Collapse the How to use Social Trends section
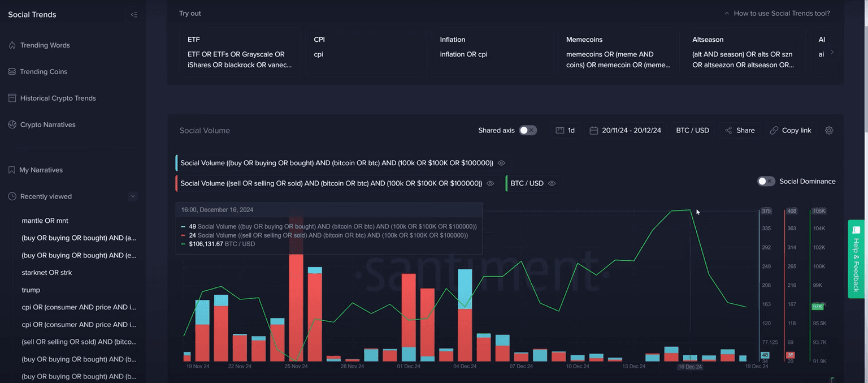The width and height of the screenshot is (868, 383). (x=727, y=14)
